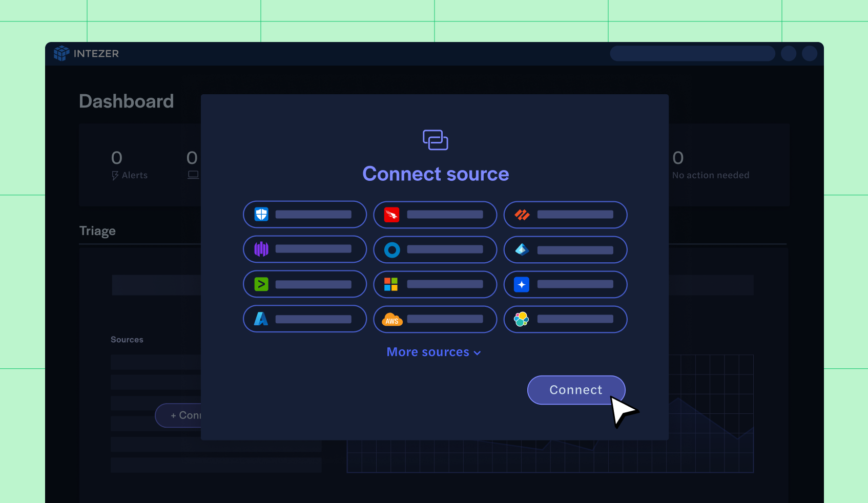The width and height of the screenshot is (868, 503).
Task: Choose the Microsoft logo source tile
Action: click(391, 284)
